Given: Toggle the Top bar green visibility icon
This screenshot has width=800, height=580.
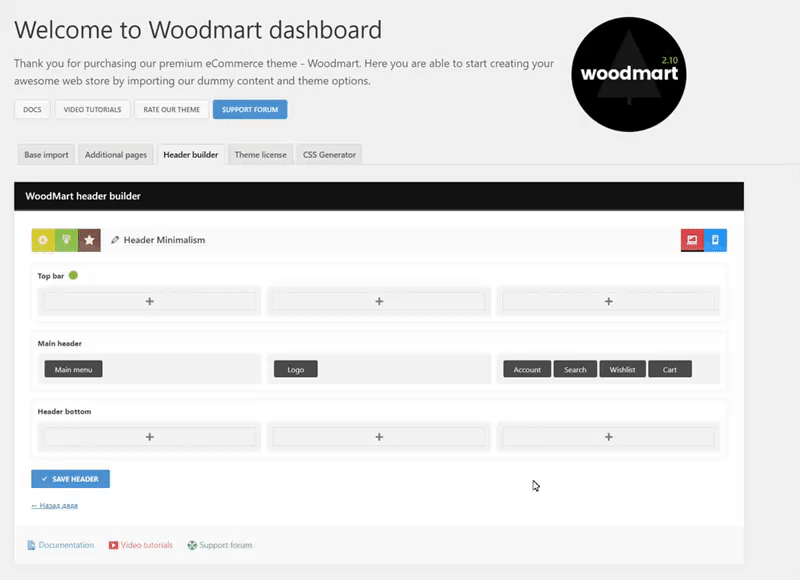Looking at the screenshot, I should (x=73, y=275).
